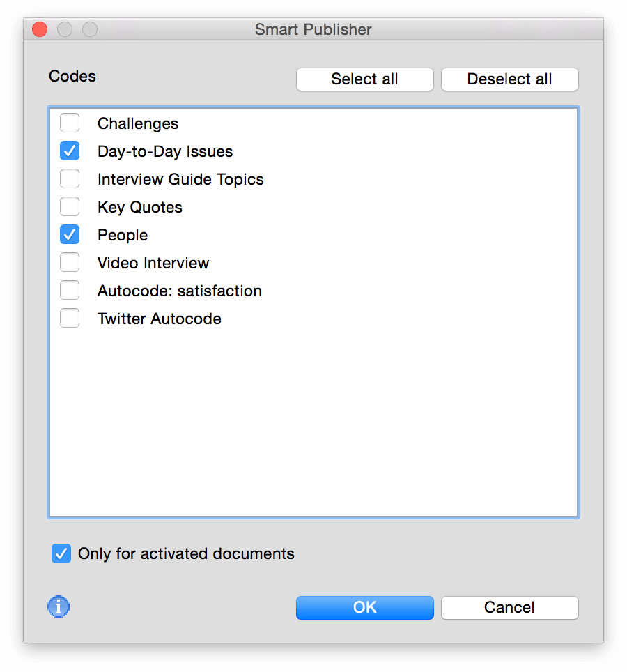Viewport: 627px width, 672px height.
Task: Toggle Only for activated documents checkbox
Action: [61, 553]
